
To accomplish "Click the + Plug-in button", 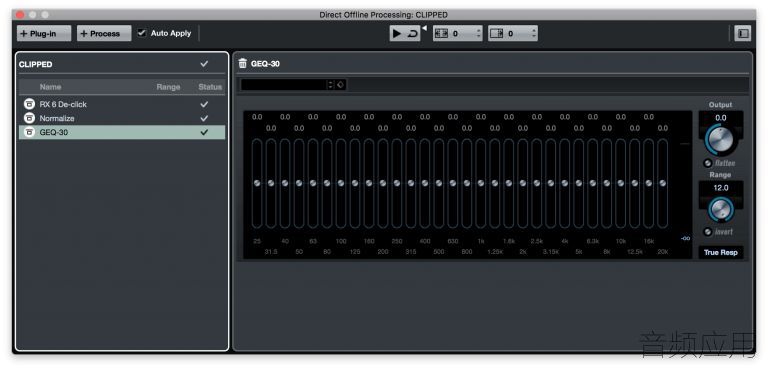I will point(44,33).
